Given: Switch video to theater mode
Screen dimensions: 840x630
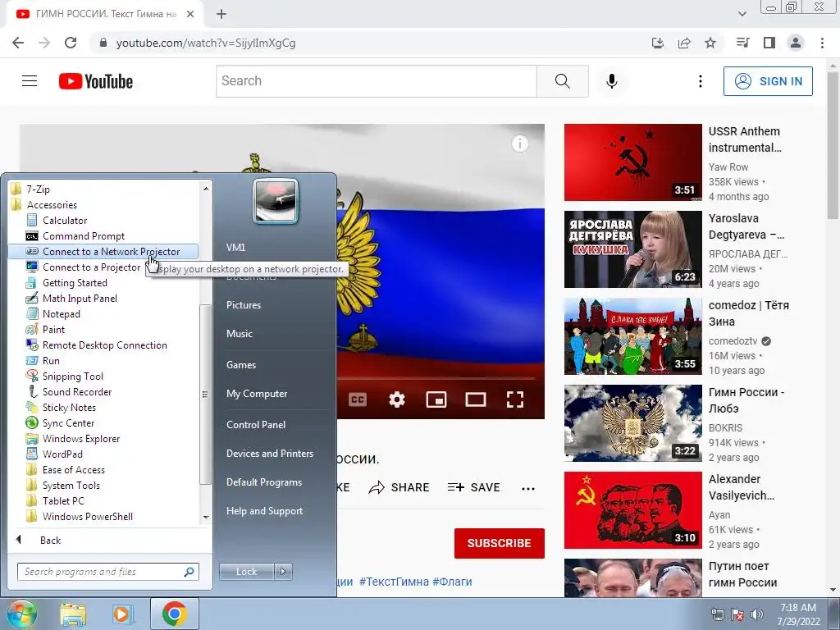Looking at the screenshot, I should (476, 399).
